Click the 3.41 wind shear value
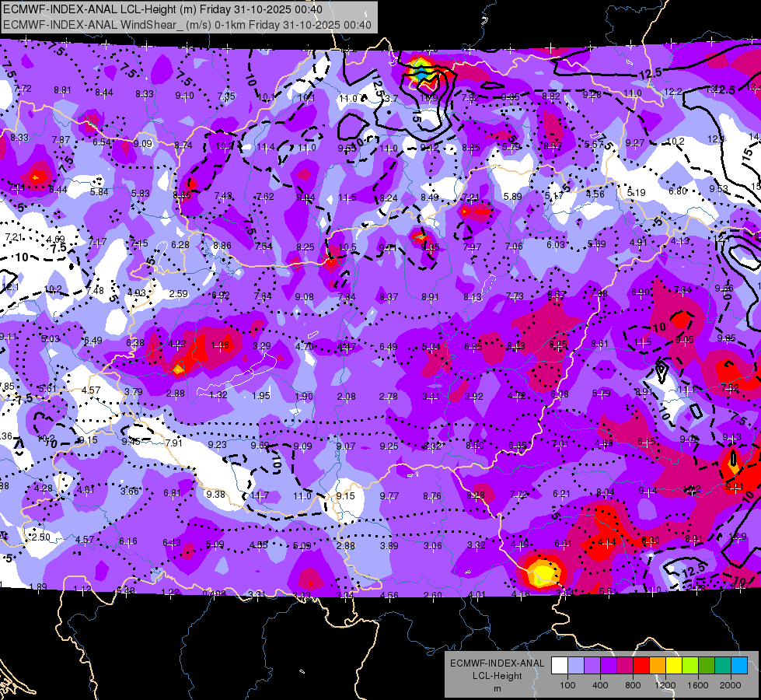The image size is (761, 700). coord(431,397)
